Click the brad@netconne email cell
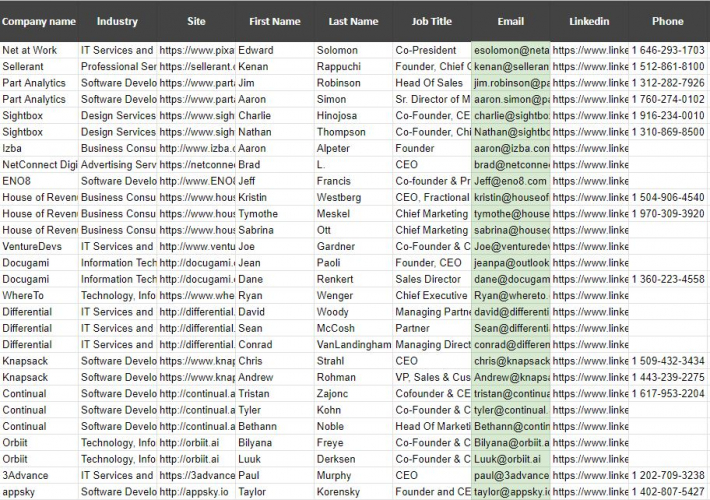The height and width of the screenshot is (500, 710). pos(511,164)
